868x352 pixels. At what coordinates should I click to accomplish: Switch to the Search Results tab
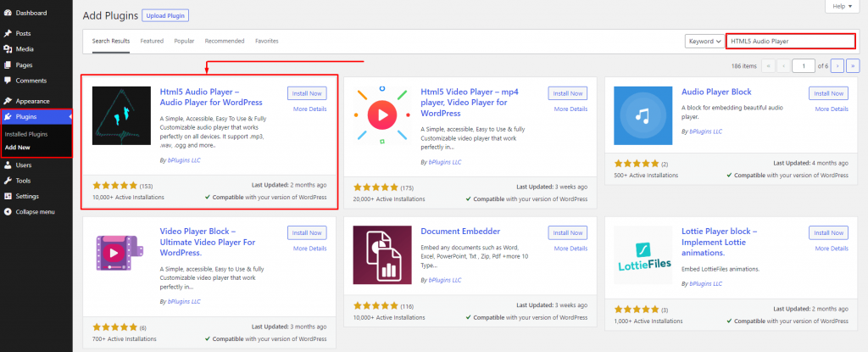tap(111, 41)
